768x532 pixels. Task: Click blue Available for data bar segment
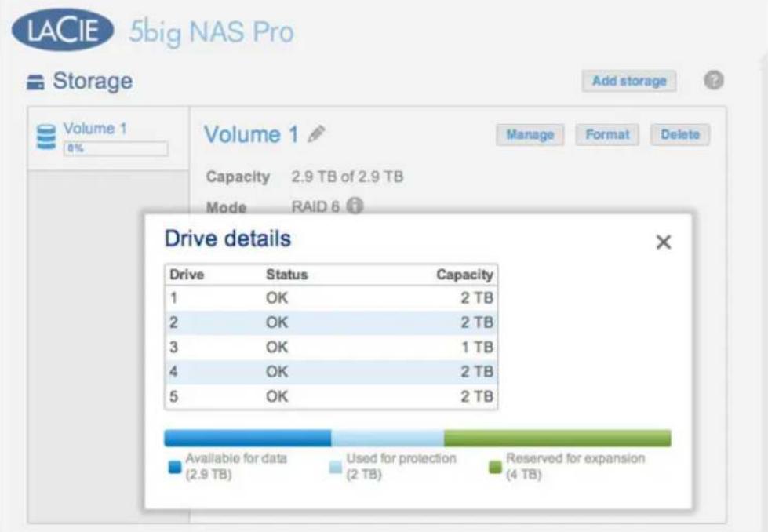(x=248, y=438)
